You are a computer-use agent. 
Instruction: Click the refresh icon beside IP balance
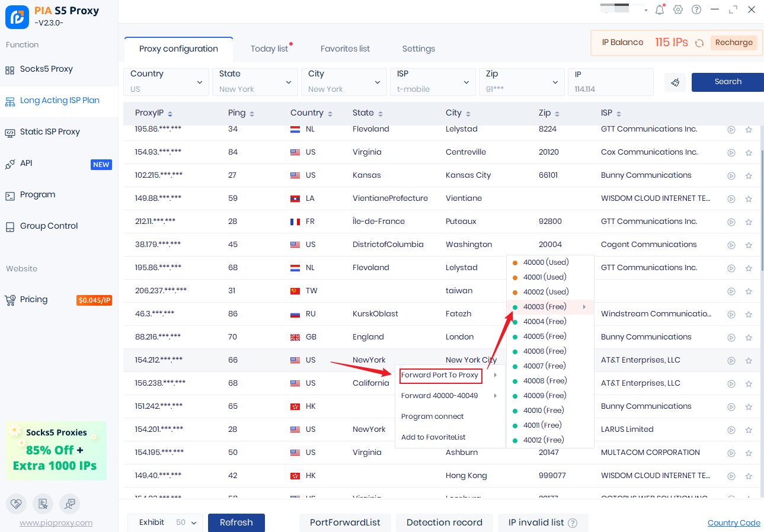[699, 43]
